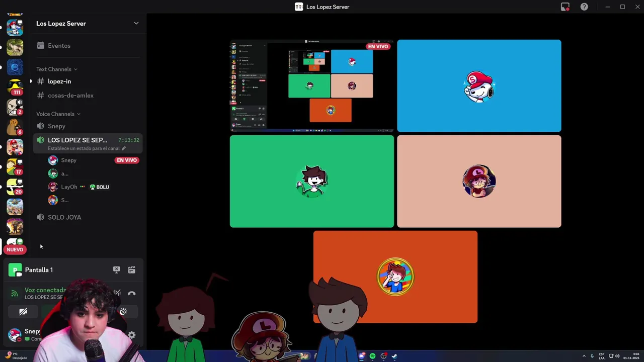Disconnect from voice with the hang-up icon

click(132, 293)
